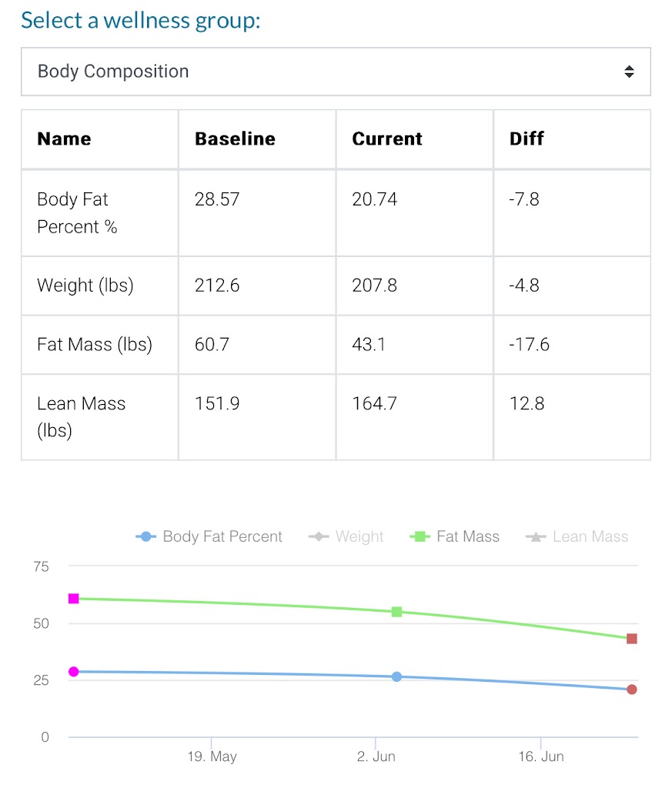Click the magenta Fat Mass baseline square marker
The width and height of the screenshot is (672, 788).
pos(74,599)
